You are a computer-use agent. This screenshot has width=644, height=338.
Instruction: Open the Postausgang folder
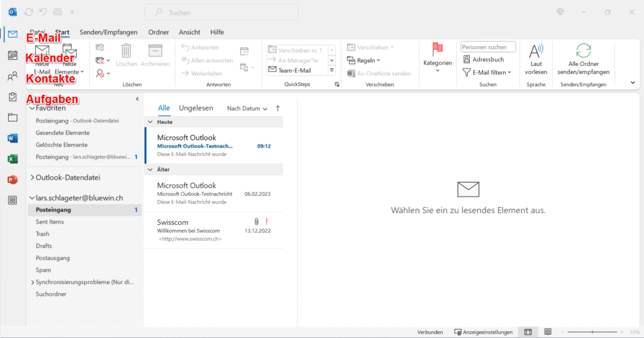pos(53,258)
